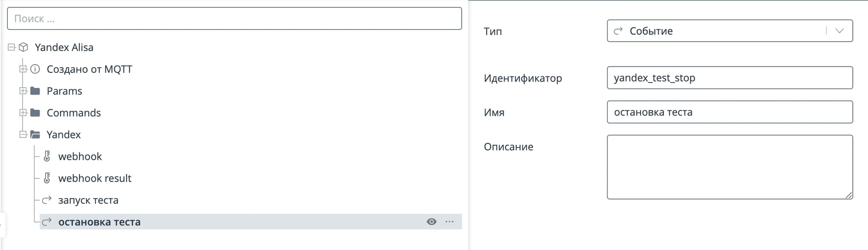Image resolution: width=868 pixels, height=250 pixels.
Task: Click the open Yandex folder icon
Action: 35,135
